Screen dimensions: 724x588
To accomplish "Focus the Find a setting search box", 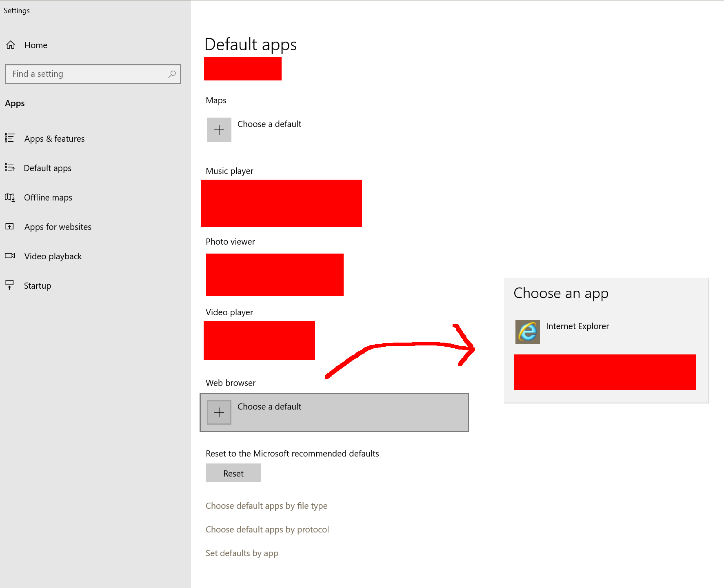I will (93, 74).
